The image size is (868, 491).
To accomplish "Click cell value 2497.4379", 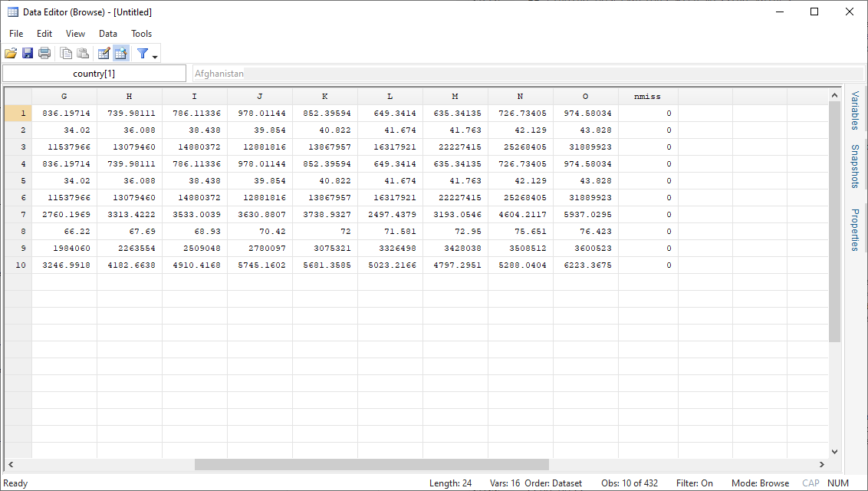I will (x=392, y=215).
